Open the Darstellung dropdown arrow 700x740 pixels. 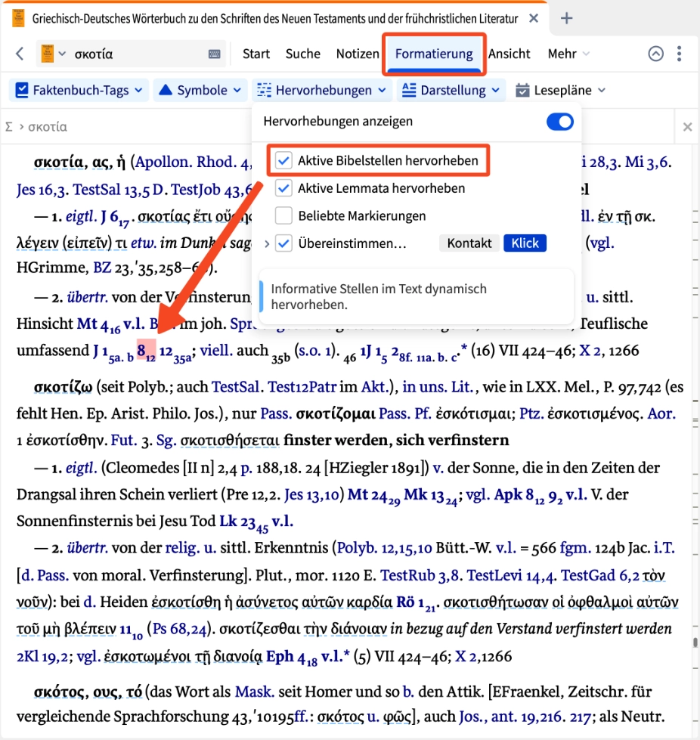click(x=495, y=90)
